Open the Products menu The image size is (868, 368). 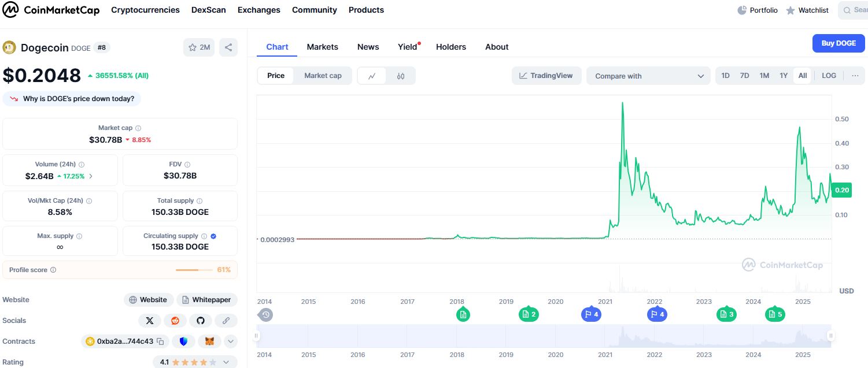coord(366,10)
